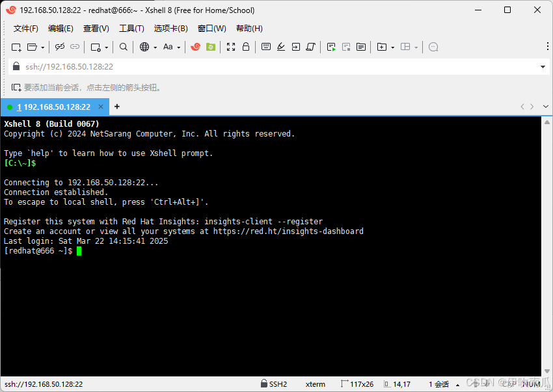This screenshot has height=392, width=553.
Task: Click the add current session arrow button
Action: click(16, 87)
